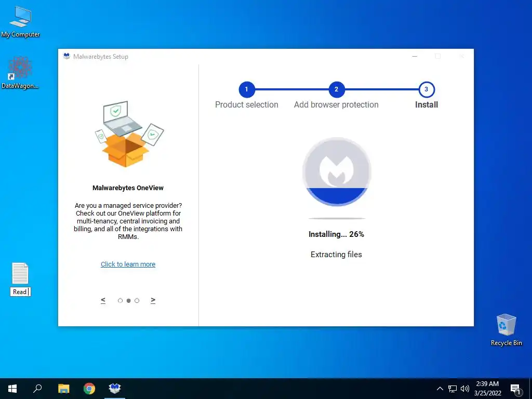The image size is (532, 399).
Task: Click the Read file name edit box
Action: [20, 292]
